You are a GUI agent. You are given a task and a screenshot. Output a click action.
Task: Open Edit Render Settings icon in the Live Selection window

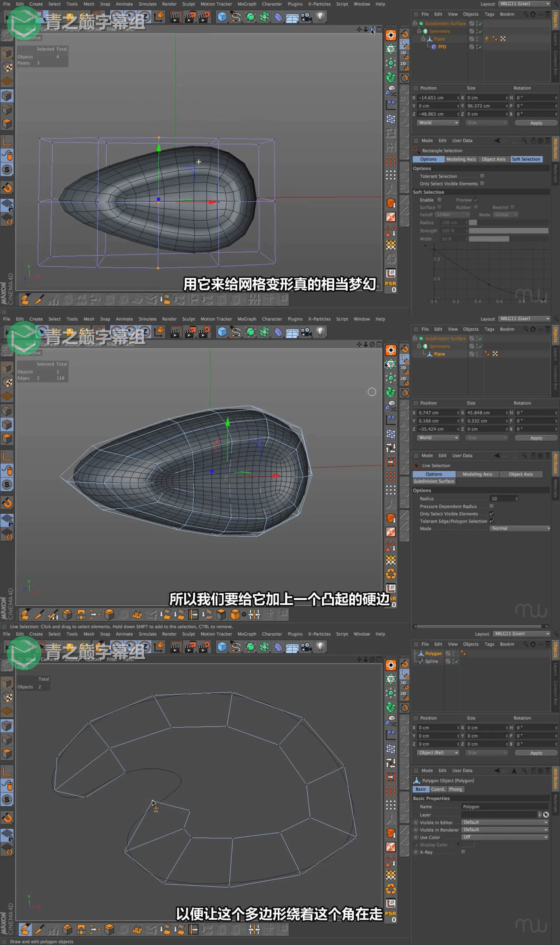pos(204,332)
